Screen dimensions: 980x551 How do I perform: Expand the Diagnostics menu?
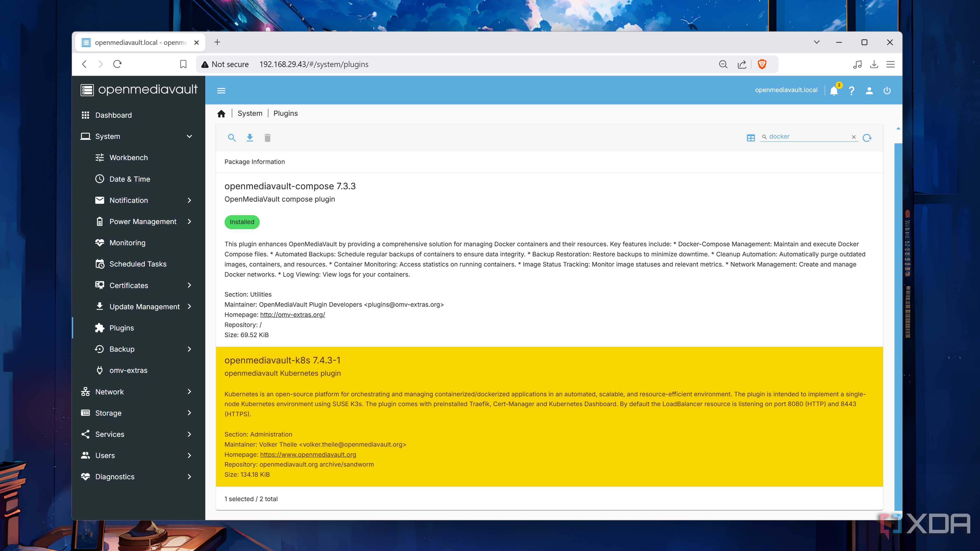coord(139,477)
